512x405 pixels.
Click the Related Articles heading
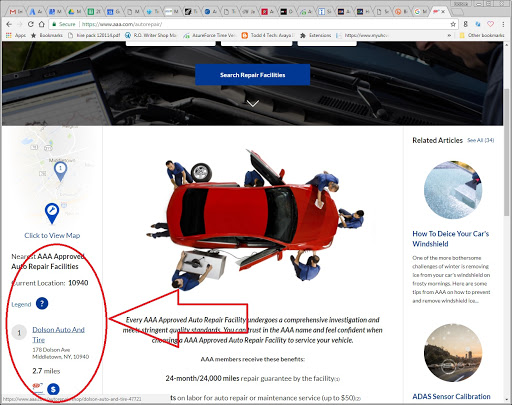click(437, 140)
